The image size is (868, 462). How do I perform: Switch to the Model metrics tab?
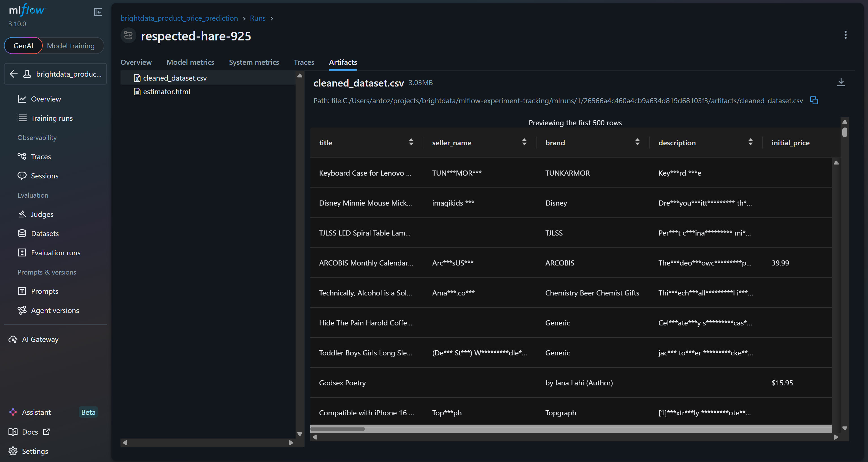point(190,62)
